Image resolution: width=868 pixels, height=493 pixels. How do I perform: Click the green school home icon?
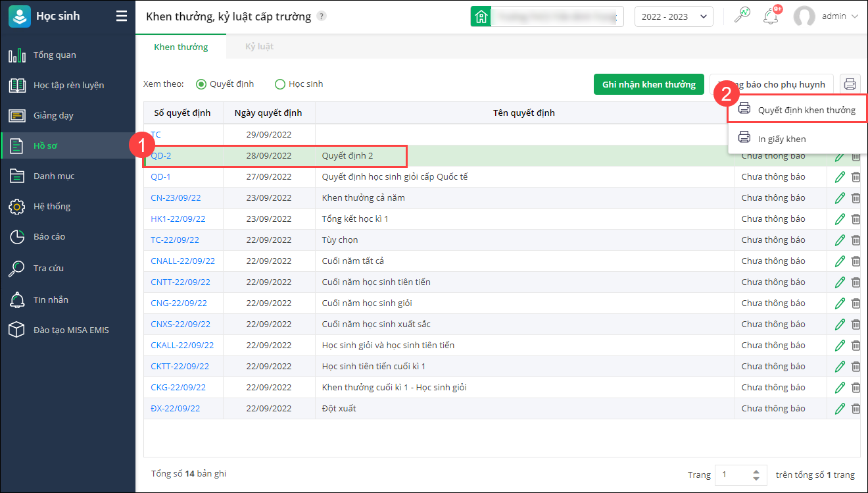tap(481, 16)
